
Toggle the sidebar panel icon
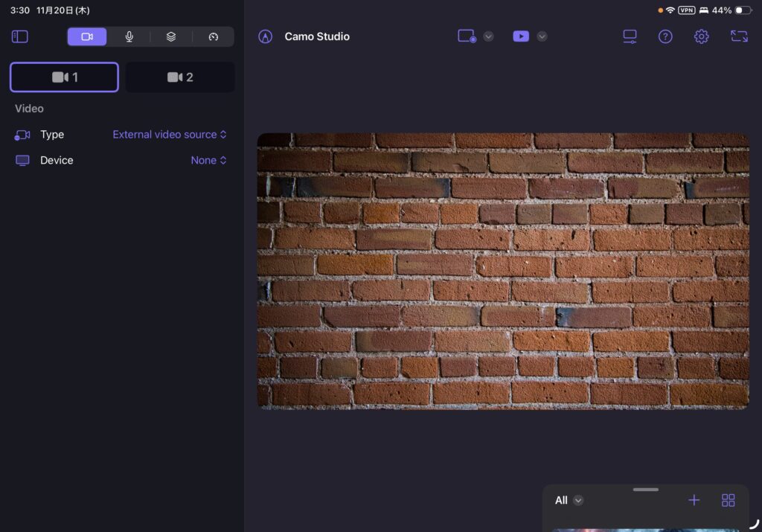tap(20, 36)
